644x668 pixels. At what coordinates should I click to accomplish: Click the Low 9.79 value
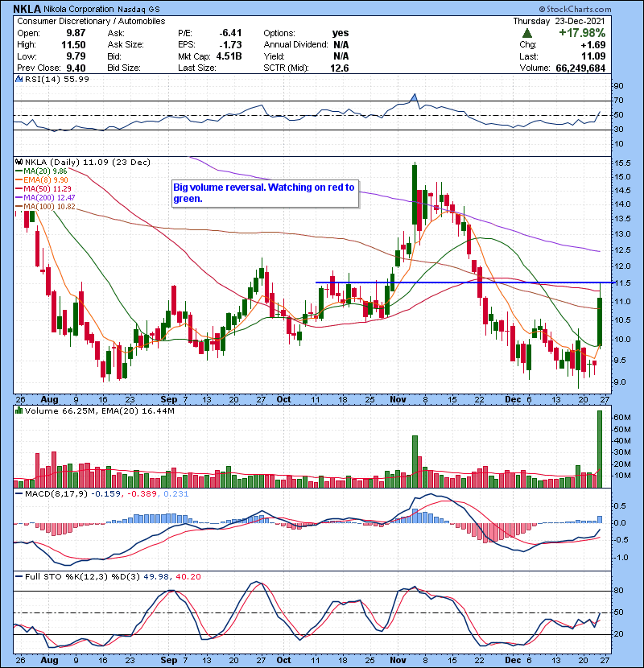click(76, 56)
